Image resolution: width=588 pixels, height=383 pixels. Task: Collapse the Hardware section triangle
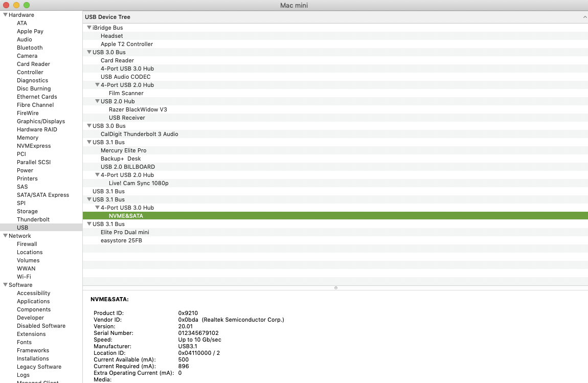(x=5, y=15)
